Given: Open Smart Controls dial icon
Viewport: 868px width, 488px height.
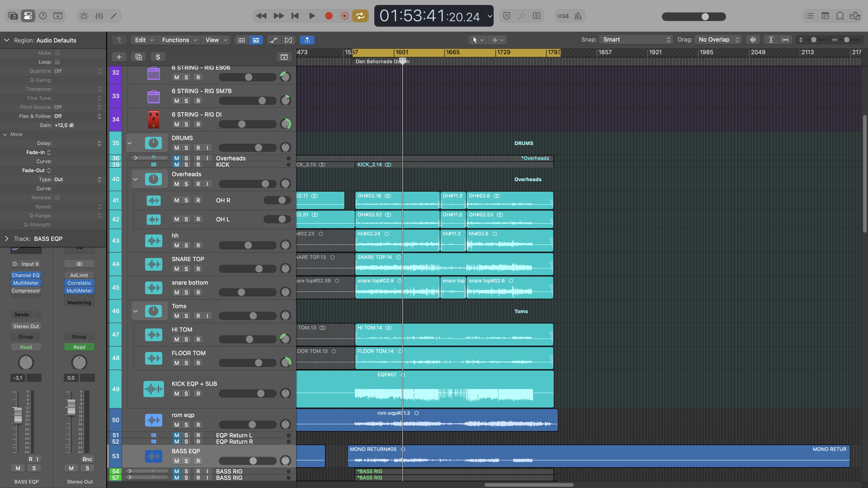Looking at the screenshot, I should 84,16.
